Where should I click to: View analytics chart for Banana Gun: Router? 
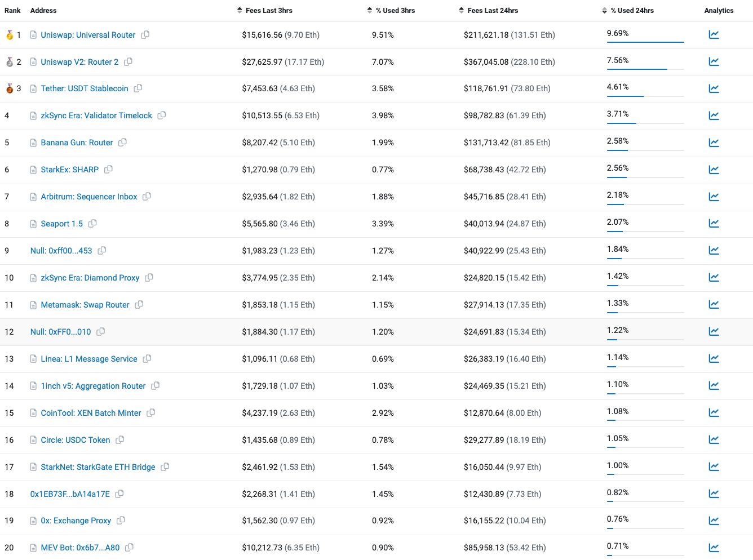pyautogui.click(x=714, y=143)
